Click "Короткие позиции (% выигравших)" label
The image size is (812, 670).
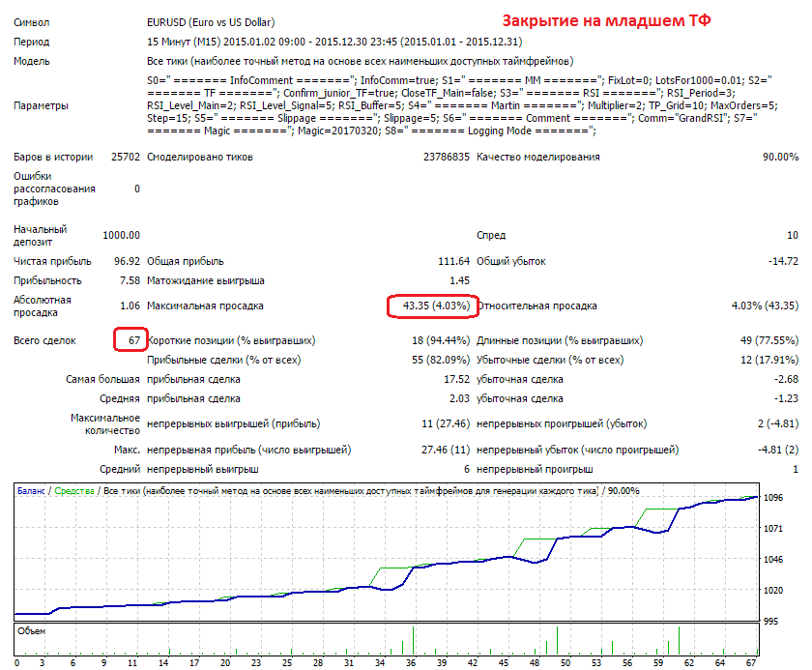(x=231, y=340)
